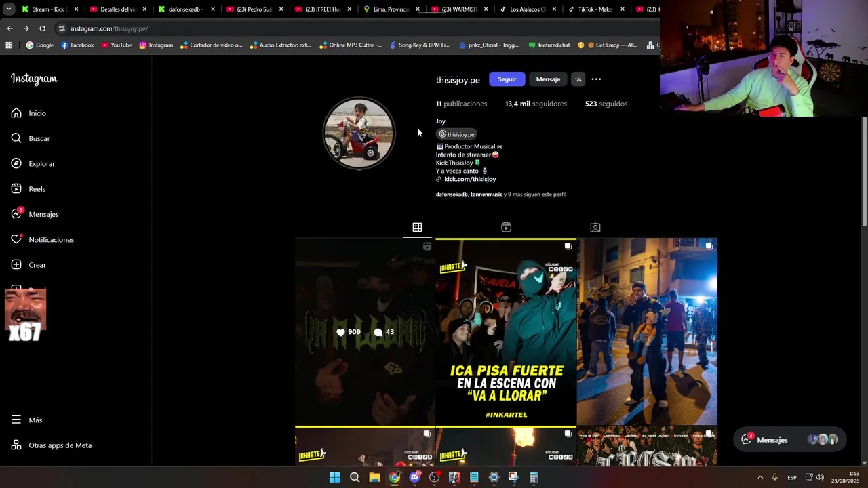Open Threads badge thisisjoy.pe
Image resolution: width=868 pixels, height=488 pixels.
456,134
